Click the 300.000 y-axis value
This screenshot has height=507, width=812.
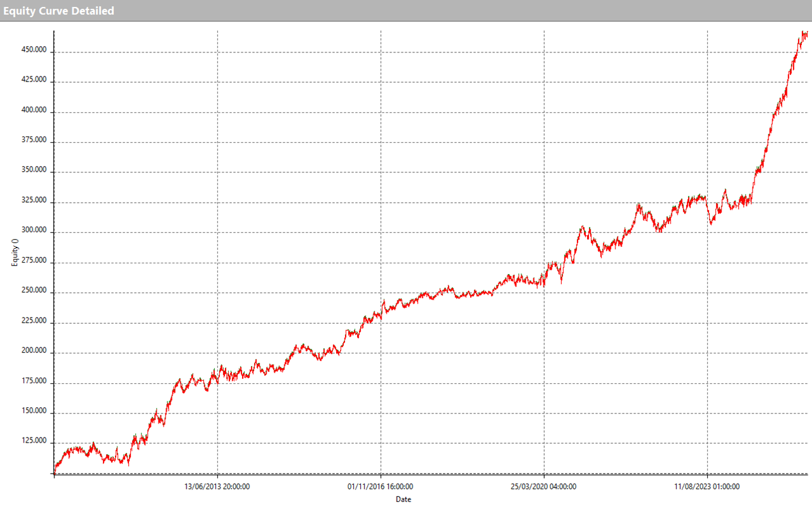[x=33, y=231]
